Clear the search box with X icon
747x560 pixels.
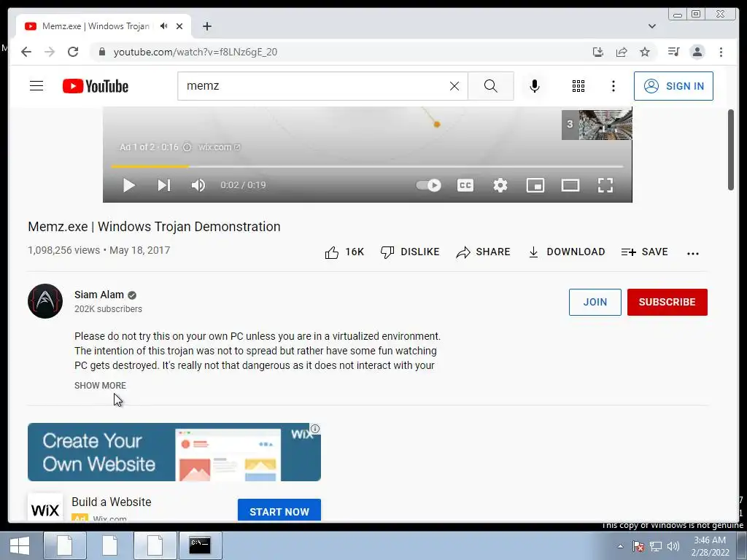tap(454, 86)
